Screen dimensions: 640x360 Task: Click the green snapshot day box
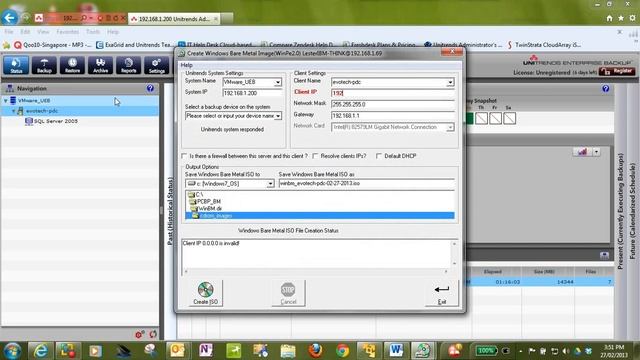pyautogui.click(x=469, y=119)
